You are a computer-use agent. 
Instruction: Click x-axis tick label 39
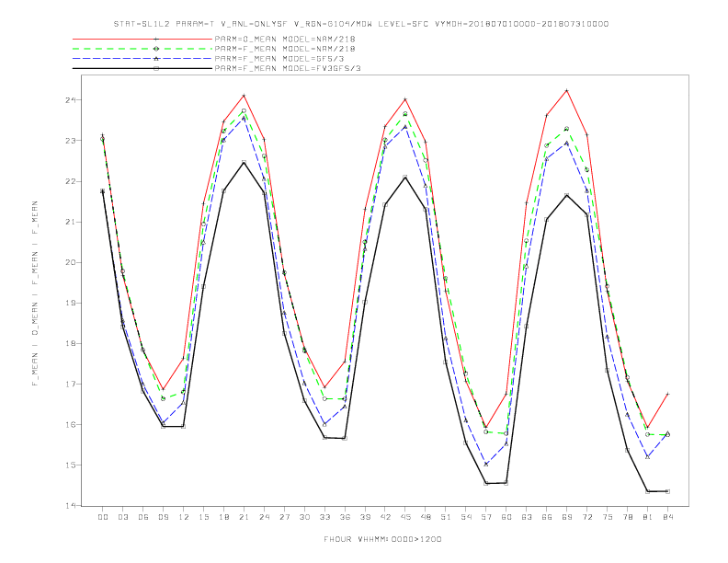coord(365,517)
